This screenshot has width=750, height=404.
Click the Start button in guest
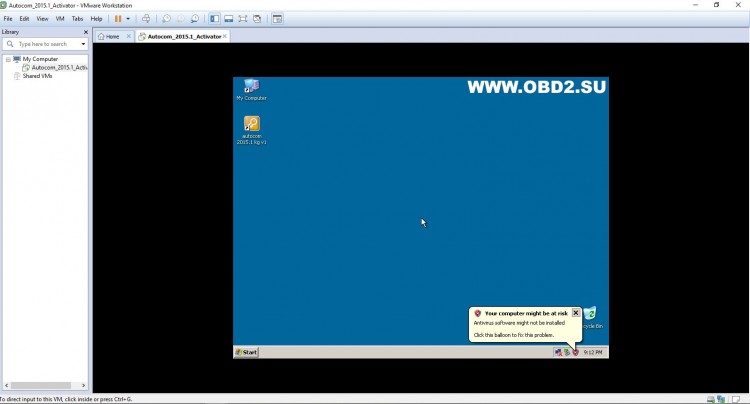(x=246, y=352)
